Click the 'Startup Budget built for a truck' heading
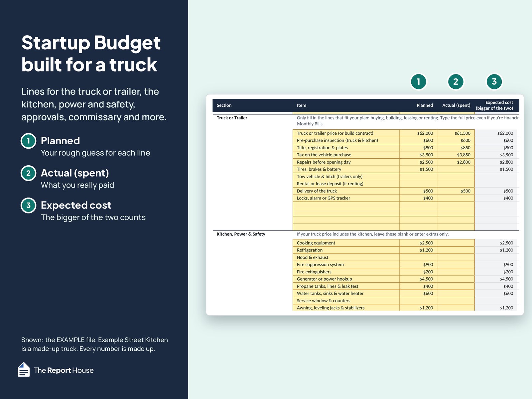The height and width of the screenshot is (399, 532). click(x=91, y=54)
